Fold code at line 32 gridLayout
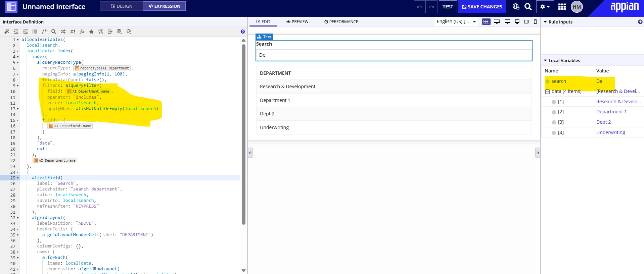This screenshot has height=274, width=644. pos(18,218)
